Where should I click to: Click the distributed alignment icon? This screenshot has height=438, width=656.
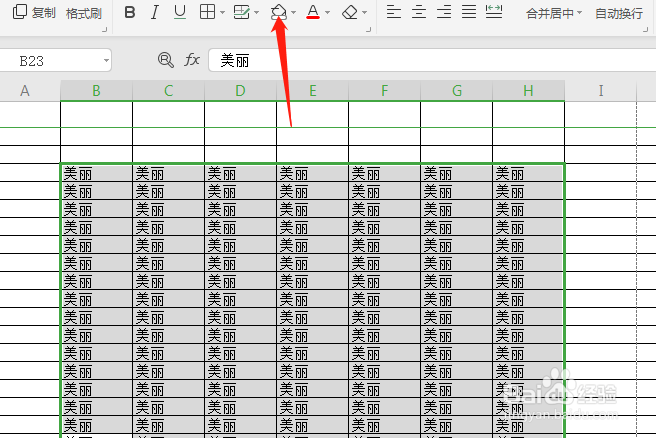click(494, 12)
